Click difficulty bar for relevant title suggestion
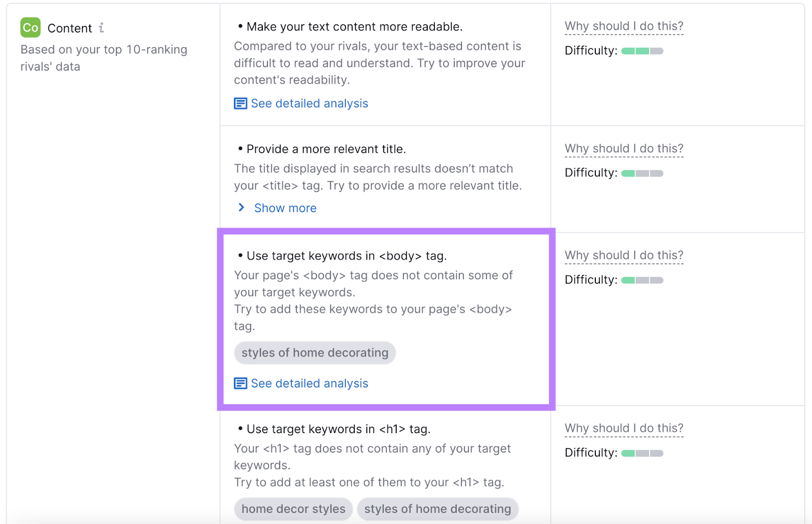This screenshot has width=812, height=524. 642,173
